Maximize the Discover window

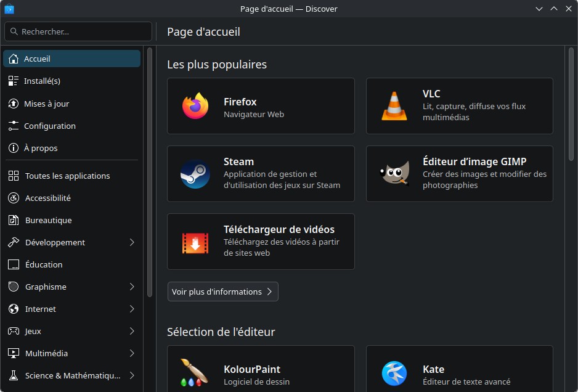coord(554,9)
